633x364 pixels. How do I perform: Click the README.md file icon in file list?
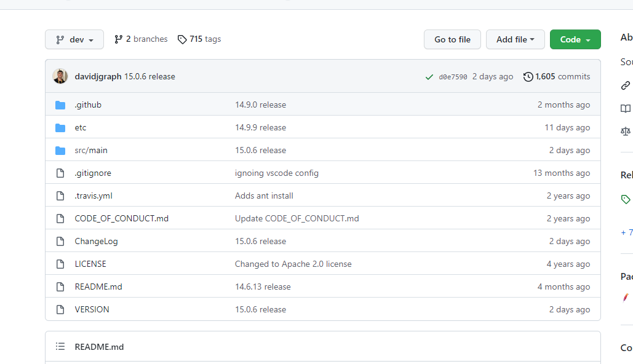coord(60,287)
